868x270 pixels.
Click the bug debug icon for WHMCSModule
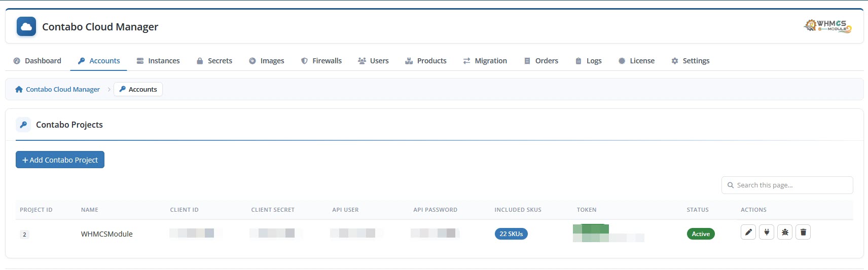[x=785, y=232]
